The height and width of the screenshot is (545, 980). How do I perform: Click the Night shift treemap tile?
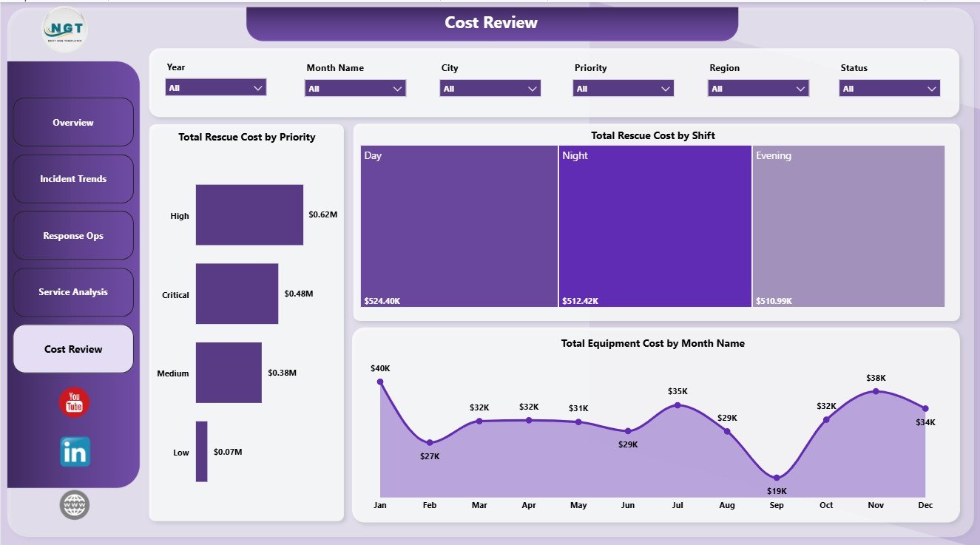coord(655,226)
